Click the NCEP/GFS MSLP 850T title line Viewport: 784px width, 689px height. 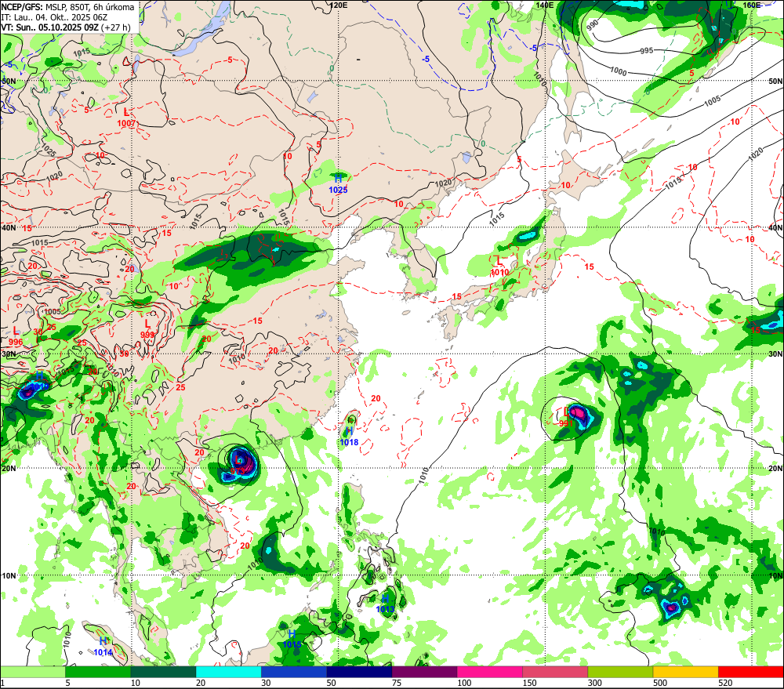pos(67,7)
